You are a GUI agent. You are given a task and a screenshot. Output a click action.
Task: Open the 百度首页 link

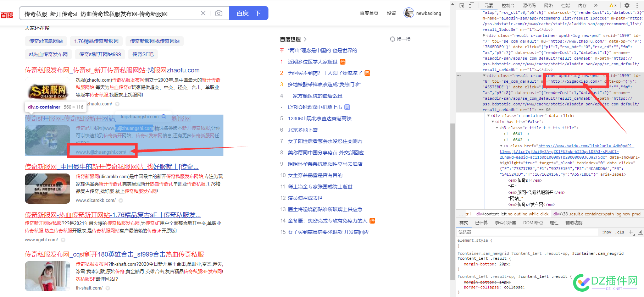click(369, 13)
